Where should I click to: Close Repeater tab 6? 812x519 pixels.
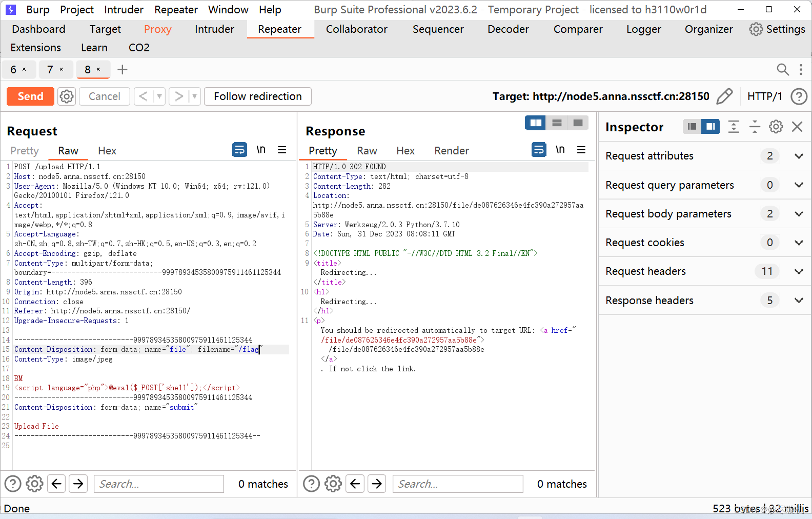tap(24, 69)
